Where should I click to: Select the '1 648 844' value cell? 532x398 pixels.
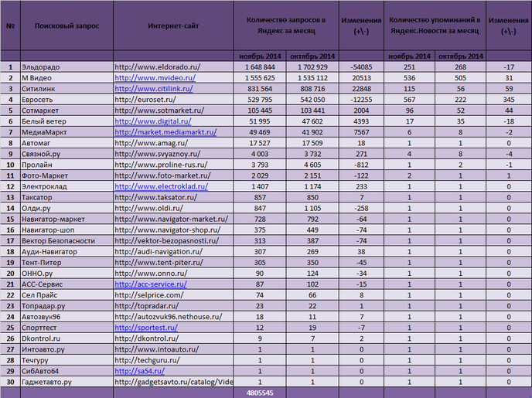[x=260, y=67]
